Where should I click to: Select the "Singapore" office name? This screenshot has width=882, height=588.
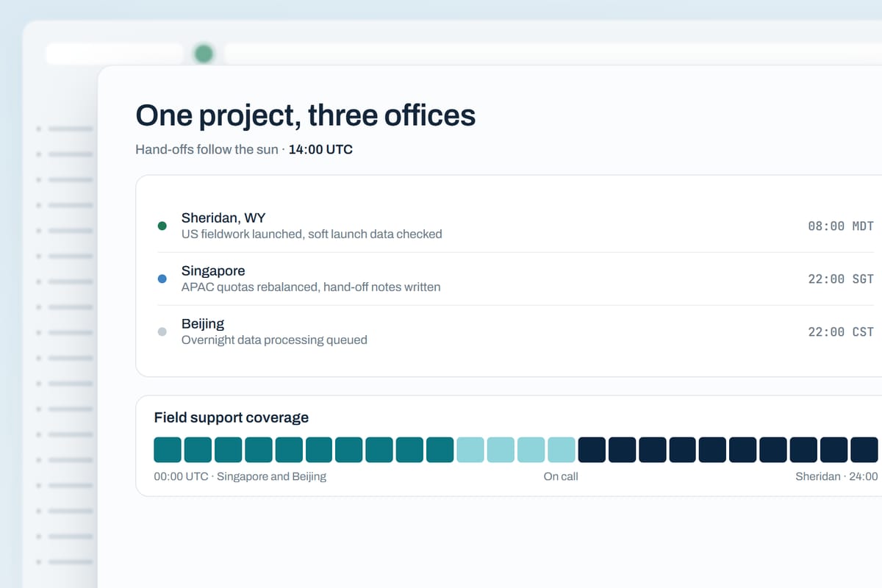[x=213, y=270]
